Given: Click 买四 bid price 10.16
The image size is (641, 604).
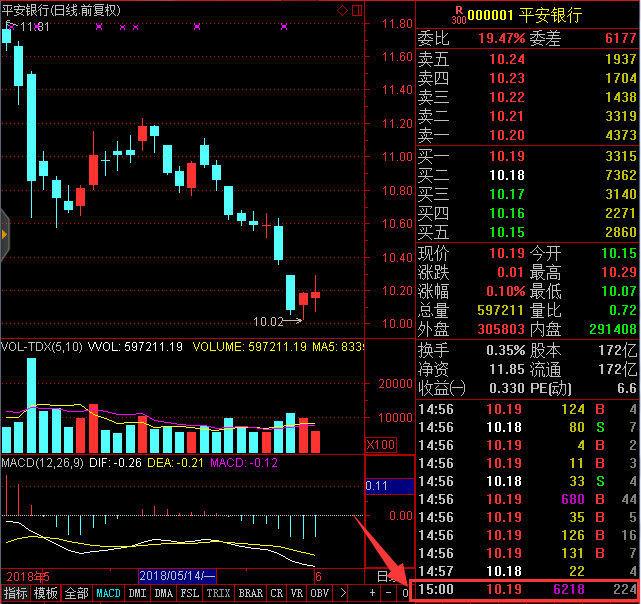Looking at the screenshot, I should tap(507, 213).
